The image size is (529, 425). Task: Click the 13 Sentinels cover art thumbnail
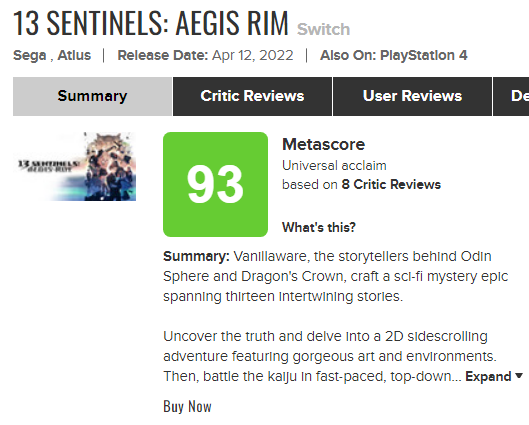point(75,167)
